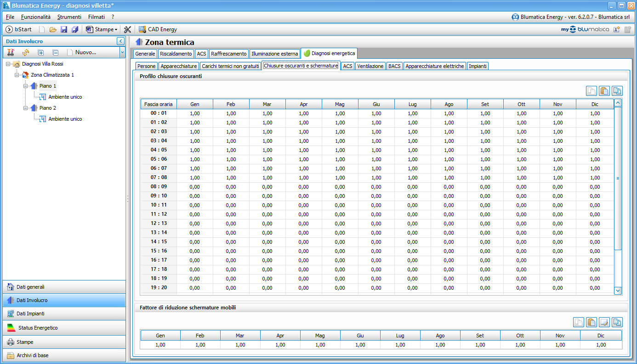The width and height of the screenshot is (637, 364).
Task: Click the bStart button
Action: point(19,29)
